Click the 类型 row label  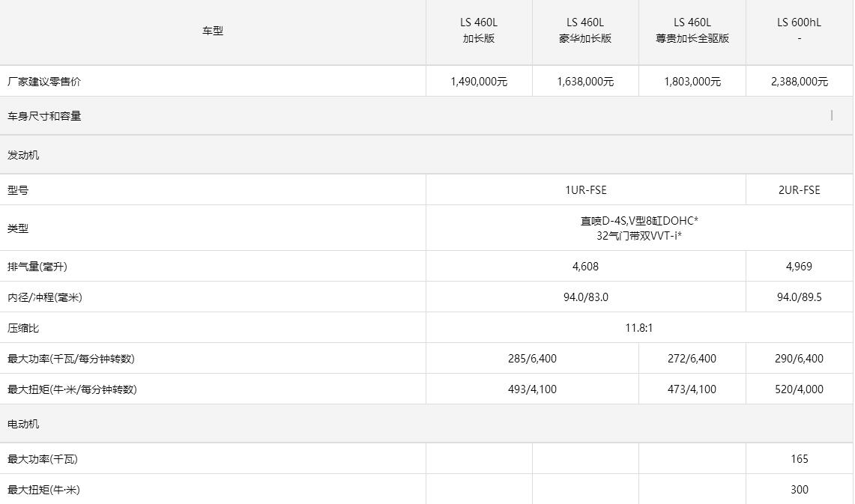[x=18, y=228]
